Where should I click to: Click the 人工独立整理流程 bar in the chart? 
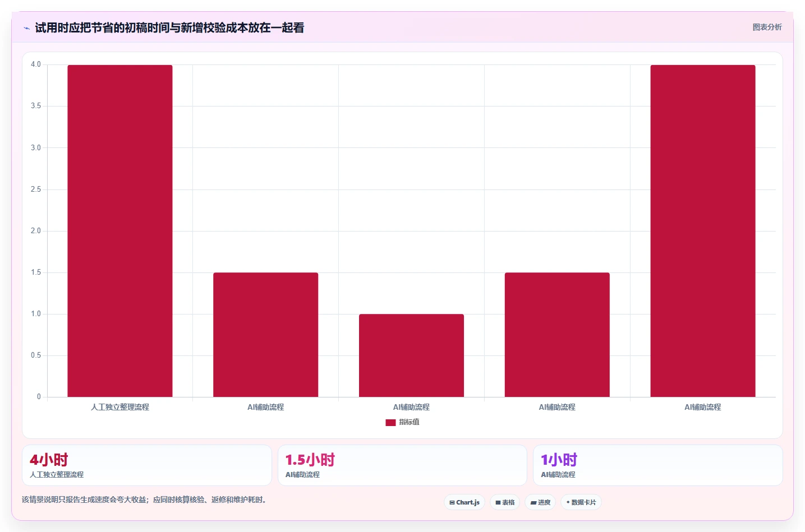pos(120,231)
